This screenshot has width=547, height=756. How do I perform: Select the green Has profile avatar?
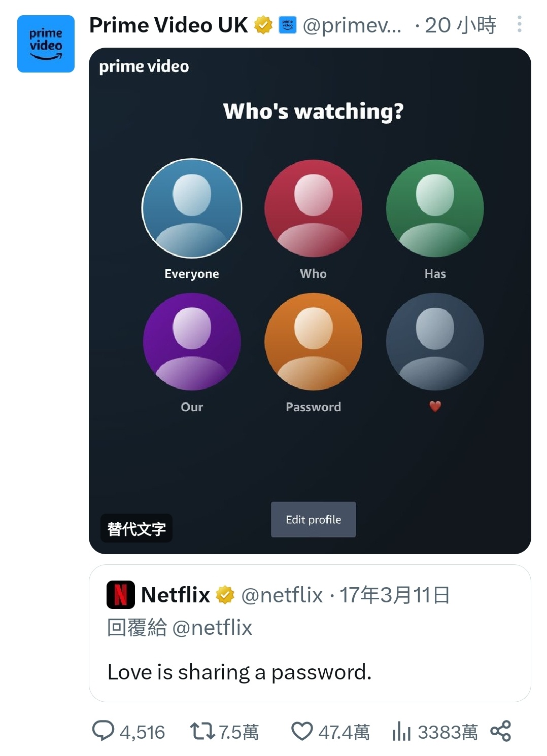435,208
